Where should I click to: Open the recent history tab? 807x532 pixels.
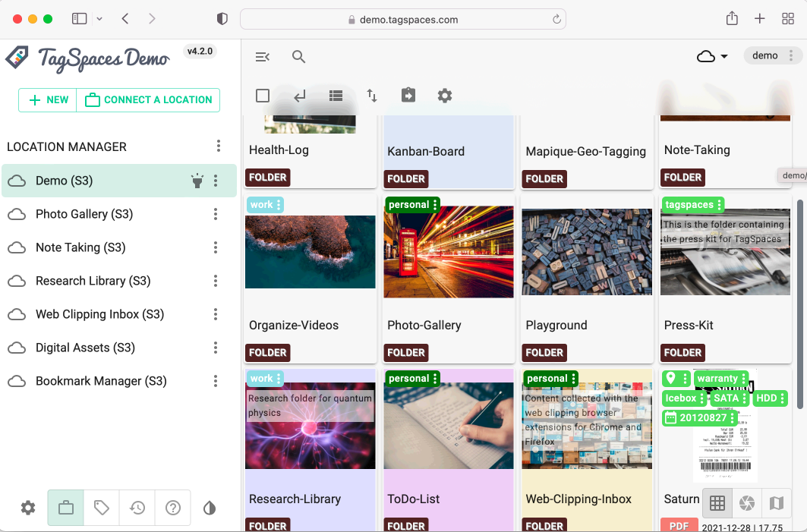point(137,508)
